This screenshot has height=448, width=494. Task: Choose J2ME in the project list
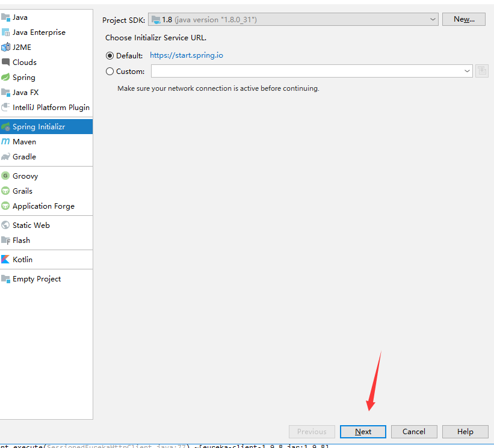[46, 48]
